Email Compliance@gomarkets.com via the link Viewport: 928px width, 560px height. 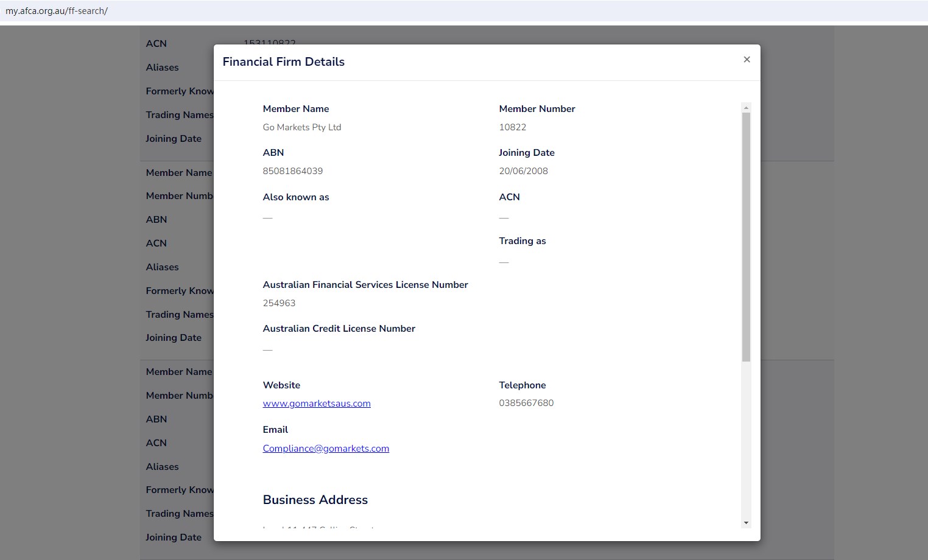point(326,449)
